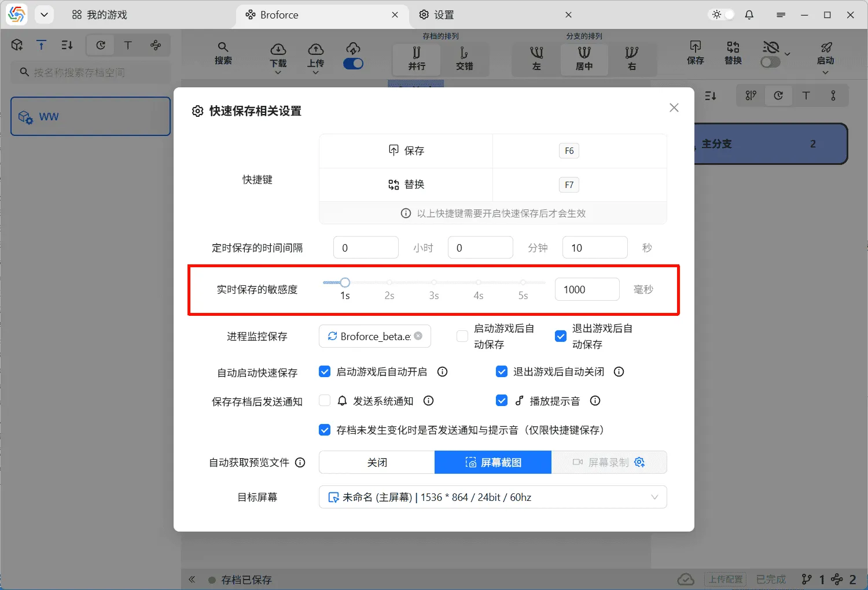Click the 启动 rocket launch icon

click(826, 50)
